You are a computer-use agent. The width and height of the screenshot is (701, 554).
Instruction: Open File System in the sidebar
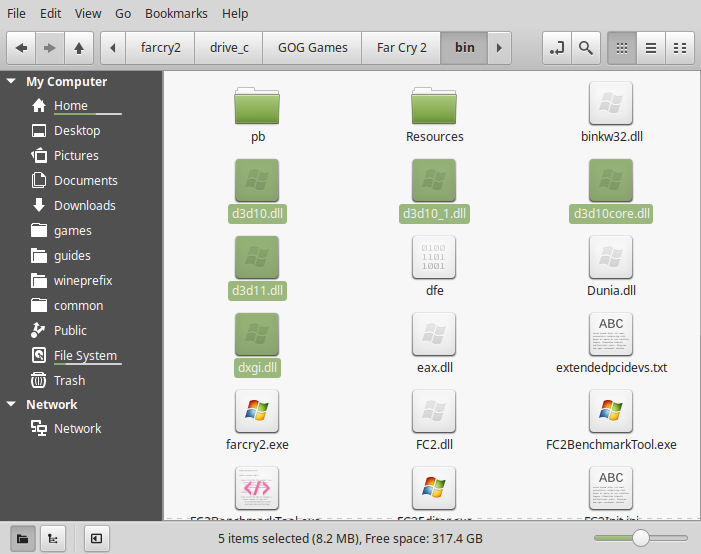85,355
